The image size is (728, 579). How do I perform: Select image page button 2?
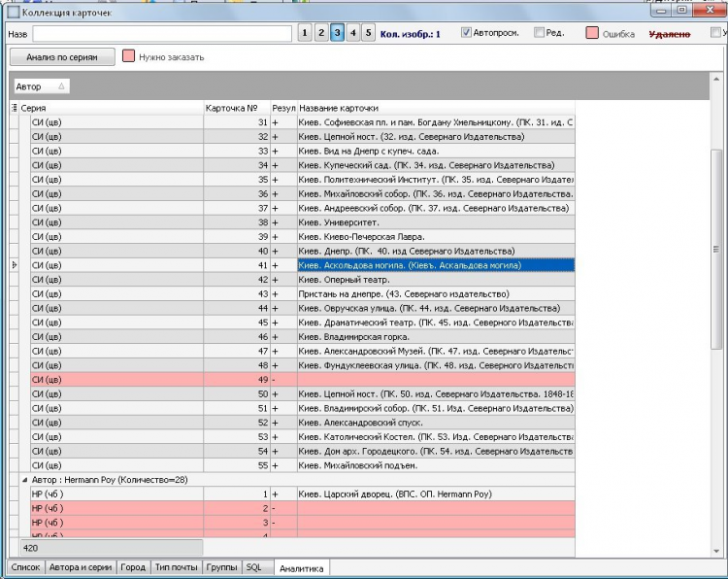point(321,33)
